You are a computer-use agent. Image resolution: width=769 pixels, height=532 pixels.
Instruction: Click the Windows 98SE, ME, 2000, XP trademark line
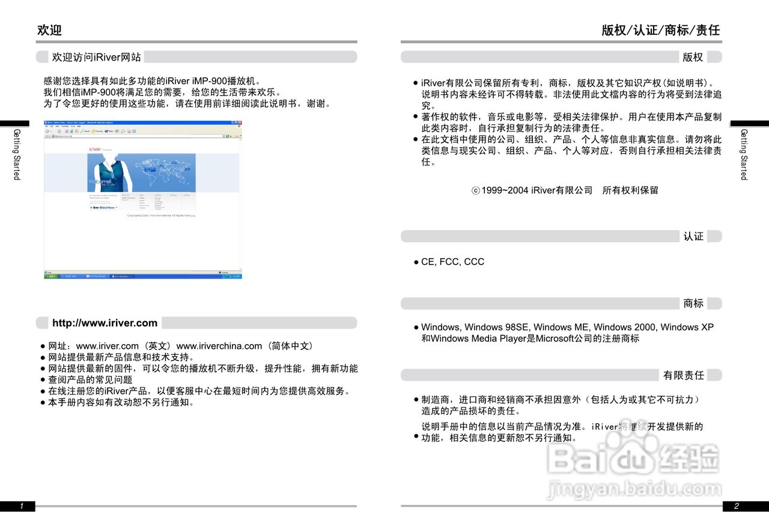click(x=567, y=327)
